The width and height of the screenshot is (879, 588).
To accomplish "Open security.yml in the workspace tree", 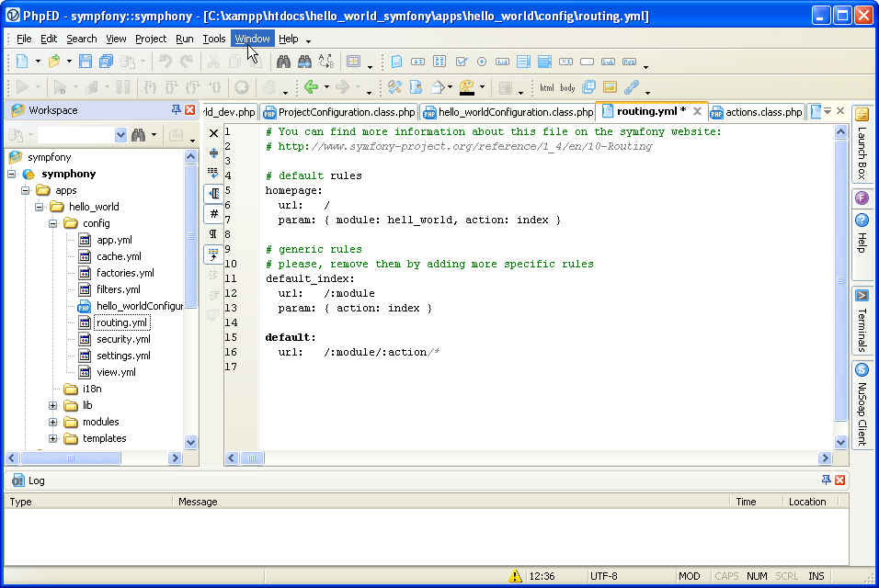I will tap(123, 339).
